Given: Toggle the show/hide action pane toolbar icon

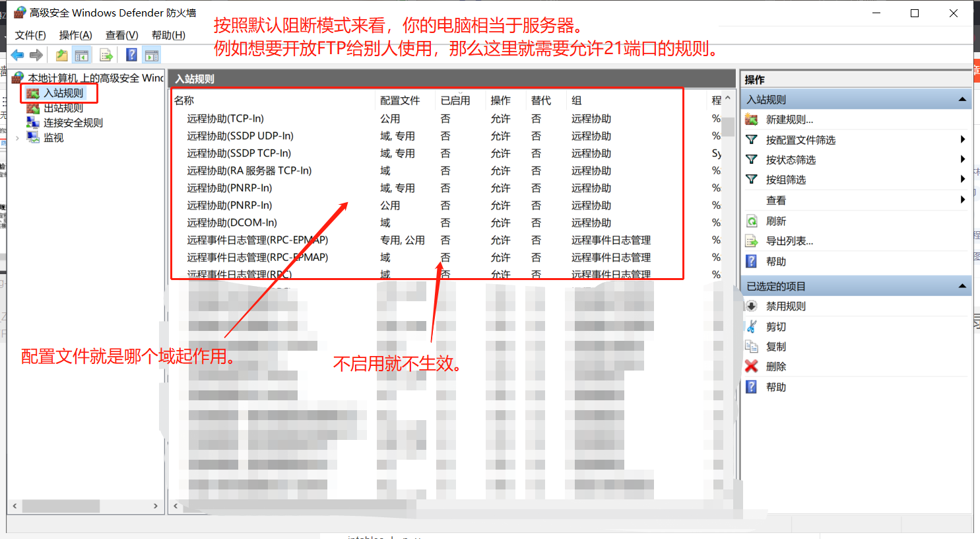Looking at the screenshot, I should (x=152, y=55).
